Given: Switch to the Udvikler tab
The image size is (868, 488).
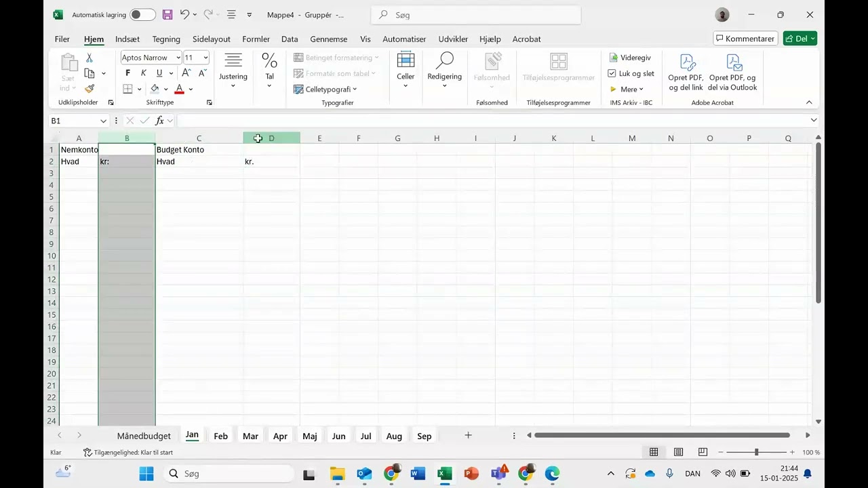Looking at the screenshot, I should point(453,39).
